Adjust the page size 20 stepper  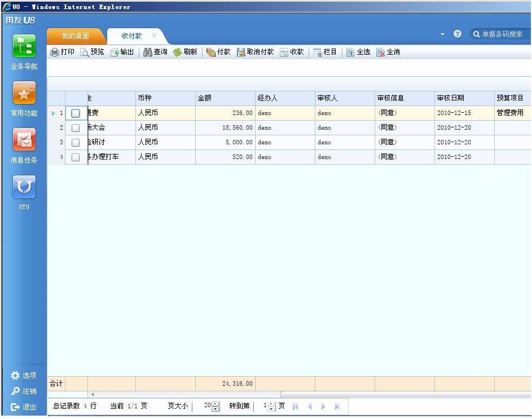point(216,407)
